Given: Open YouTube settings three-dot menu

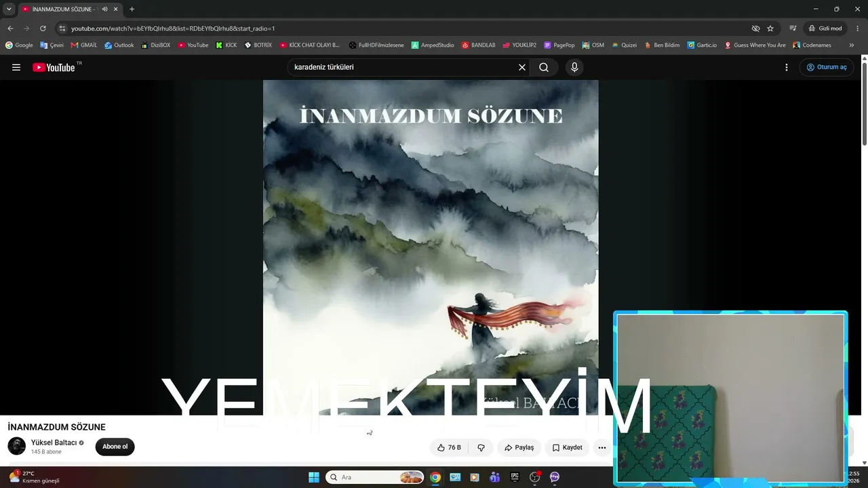Looking at the screenshot, I should click(787, 67).
